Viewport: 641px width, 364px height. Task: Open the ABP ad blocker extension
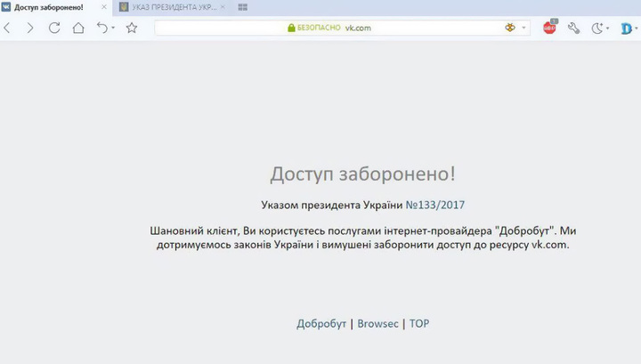click(x=550, y=28)
